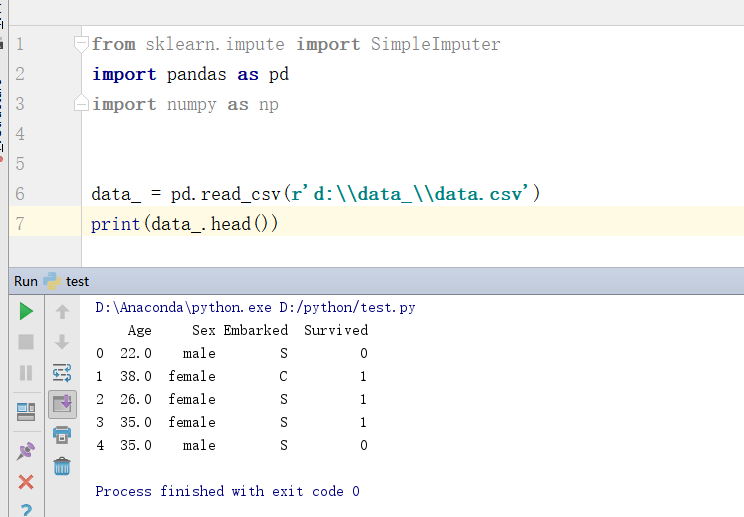Click age value 38.0 in output

click(x=136, y=376)
